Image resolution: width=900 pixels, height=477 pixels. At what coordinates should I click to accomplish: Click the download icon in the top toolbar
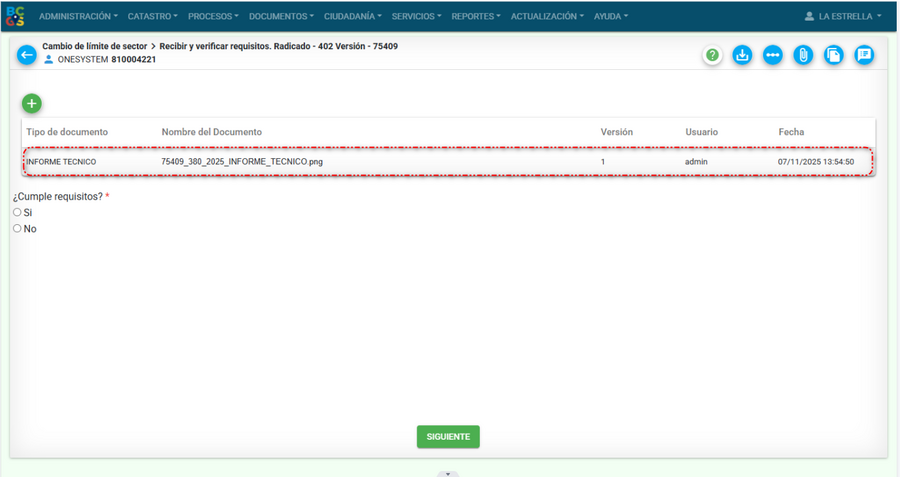coord(742,55)
